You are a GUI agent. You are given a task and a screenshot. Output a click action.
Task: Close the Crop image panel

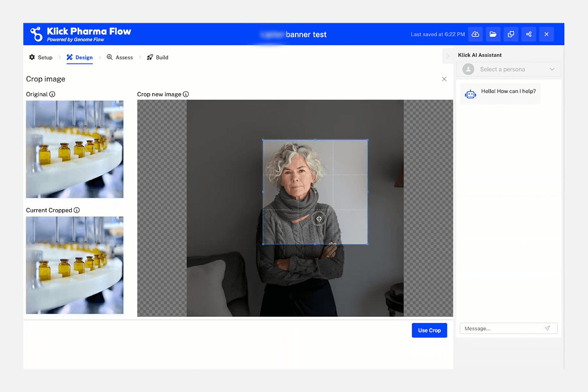pos(444,79)
